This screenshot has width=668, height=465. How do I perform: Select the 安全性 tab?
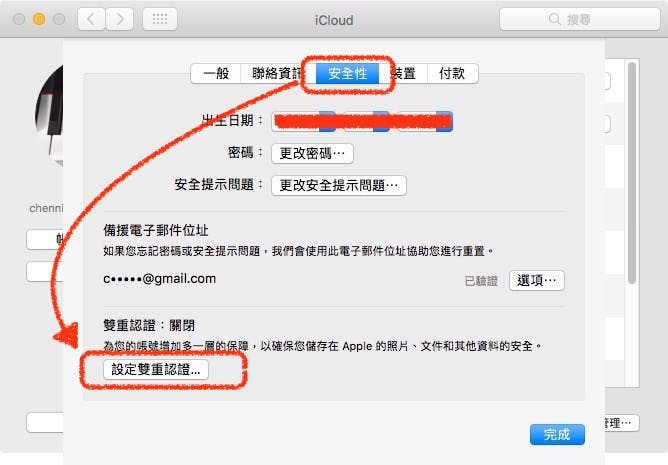tap(347, 73)
